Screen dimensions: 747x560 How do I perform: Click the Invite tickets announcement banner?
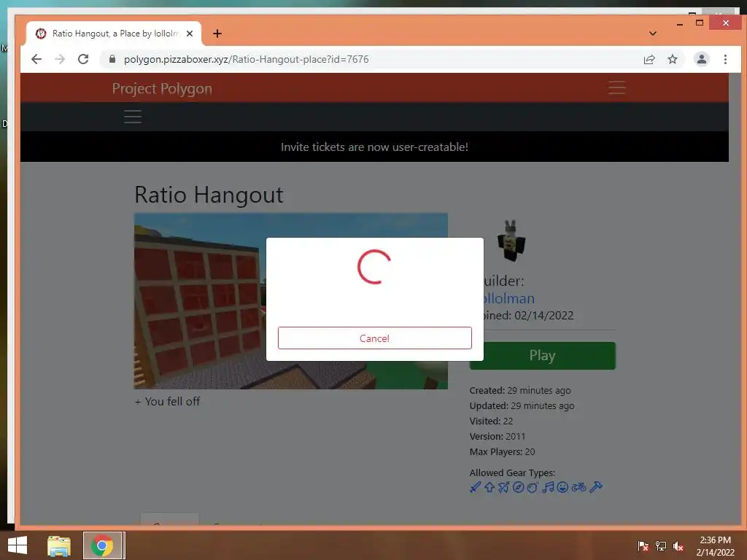coord(374,147)
